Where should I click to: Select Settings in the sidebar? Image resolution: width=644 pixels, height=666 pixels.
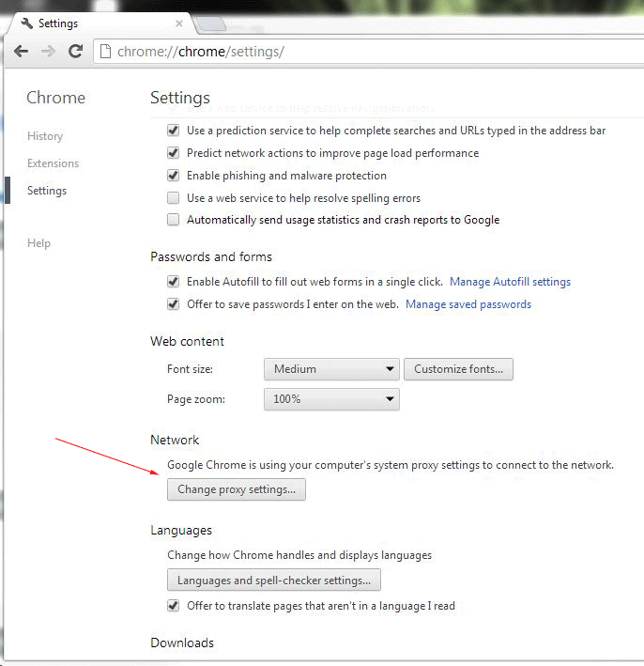tap(47, 191)
